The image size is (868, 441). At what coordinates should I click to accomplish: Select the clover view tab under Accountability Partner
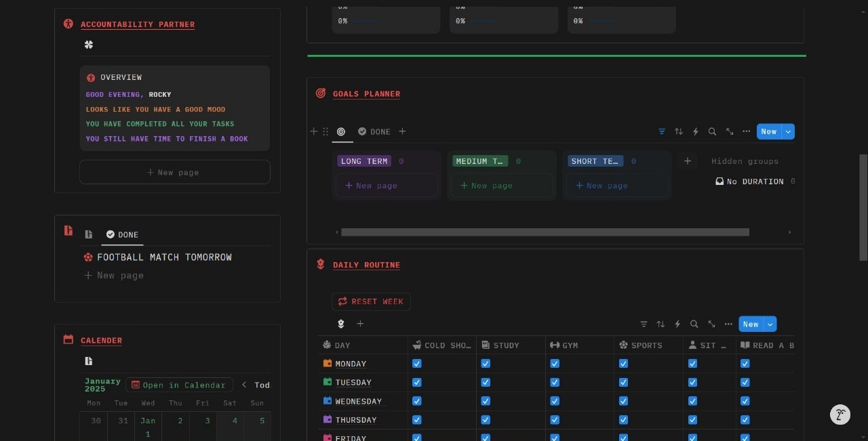89,45
